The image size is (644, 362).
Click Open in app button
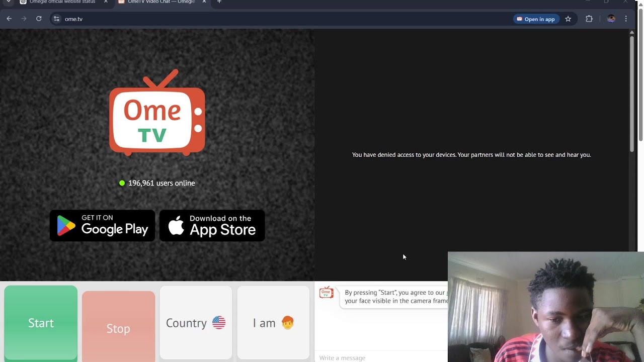536,19
